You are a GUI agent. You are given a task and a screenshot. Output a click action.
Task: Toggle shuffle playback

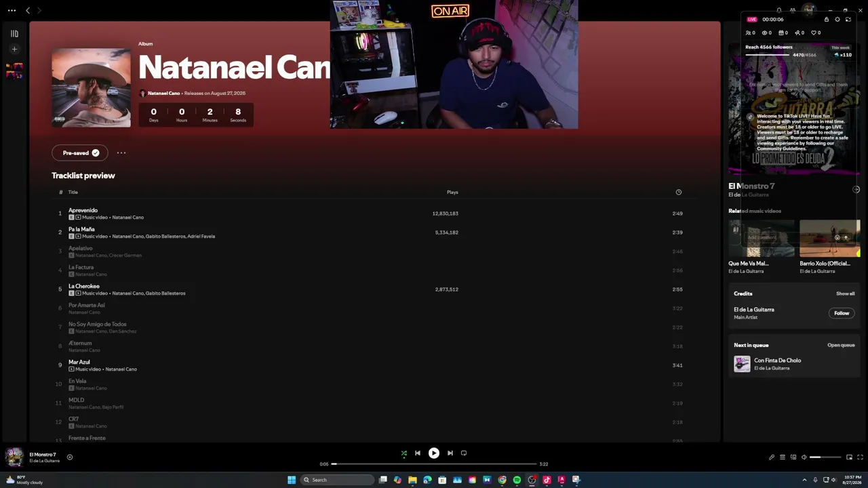pyautogui.click(x=403, y=453)
